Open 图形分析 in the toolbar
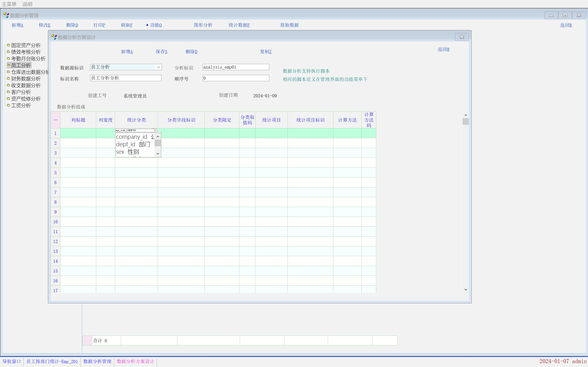588x367 pixels. tap(203, 25)
